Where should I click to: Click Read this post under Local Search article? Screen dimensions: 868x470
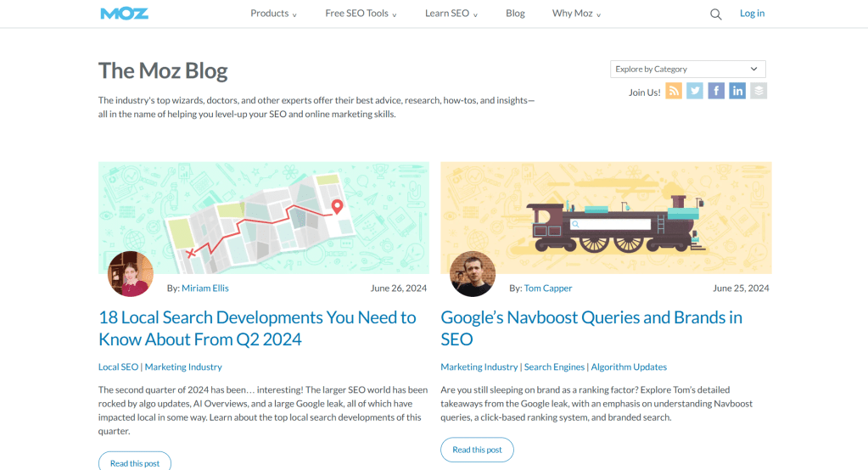coord(135,462)
